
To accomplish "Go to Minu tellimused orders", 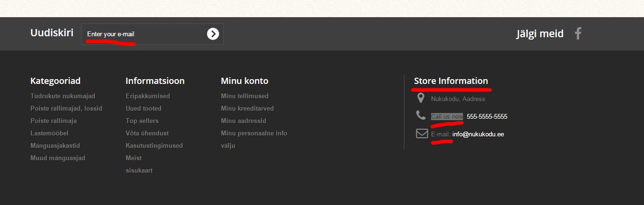I will [245, 96].
